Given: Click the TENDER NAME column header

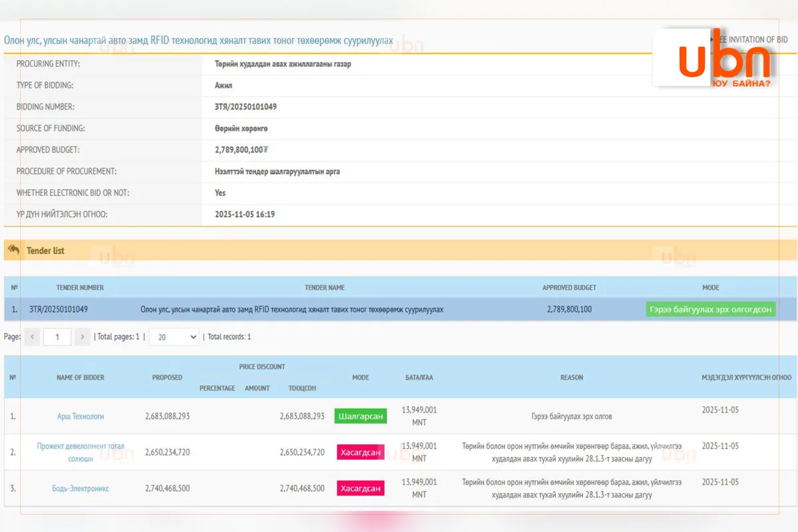Looking at the screenshot, I should (325, 288).
